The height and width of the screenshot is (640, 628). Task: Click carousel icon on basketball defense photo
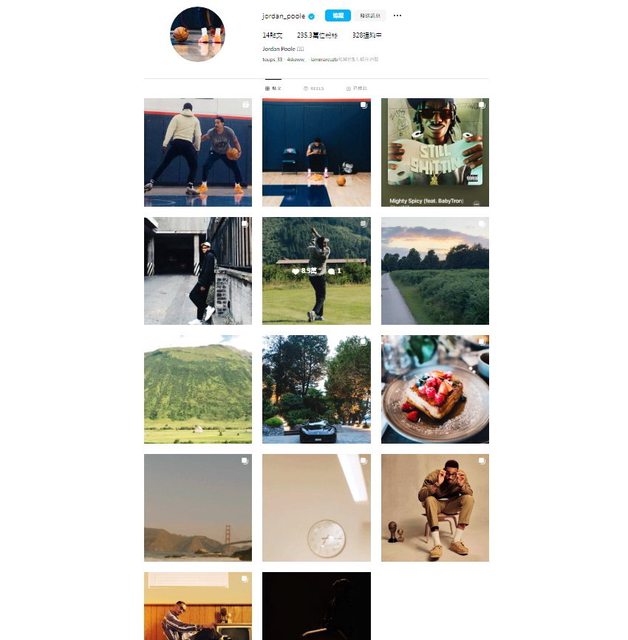[x=245, y=105]
